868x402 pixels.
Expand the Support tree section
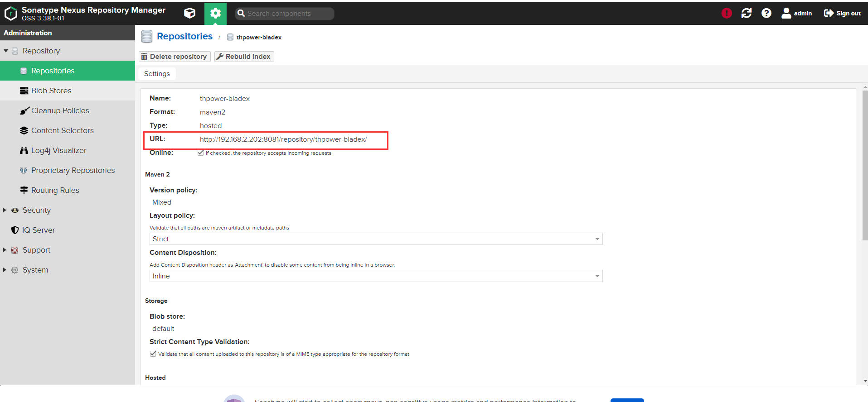click(5, 250)
